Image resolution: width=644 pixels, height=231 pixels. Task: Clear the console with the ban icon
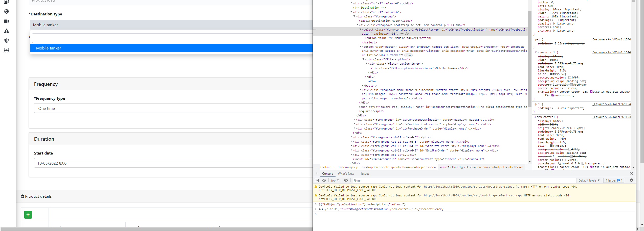[x=324, y=180]
